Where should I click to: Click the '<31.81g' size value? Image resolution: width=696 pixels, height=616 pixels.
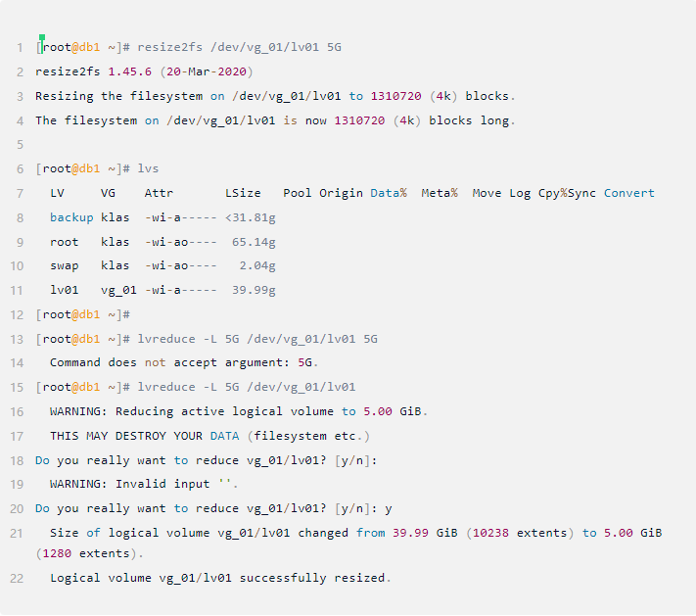tap(250, 217)
